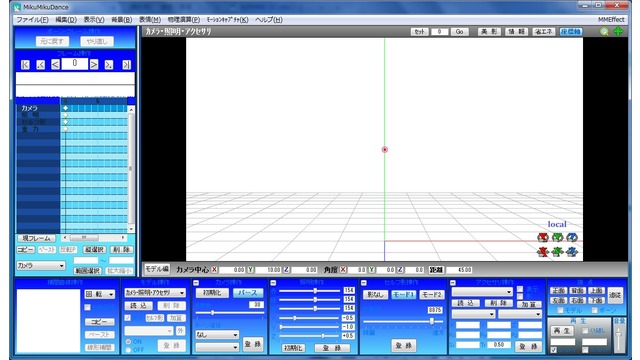Click red X-axis move icon
Viewport: 640px width, 360px height.
[x=542, y=252]
